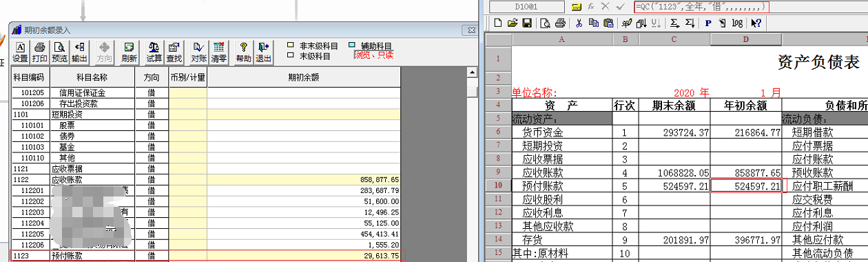Select cell 货币资金 in balance sheet

coord(561,132)
